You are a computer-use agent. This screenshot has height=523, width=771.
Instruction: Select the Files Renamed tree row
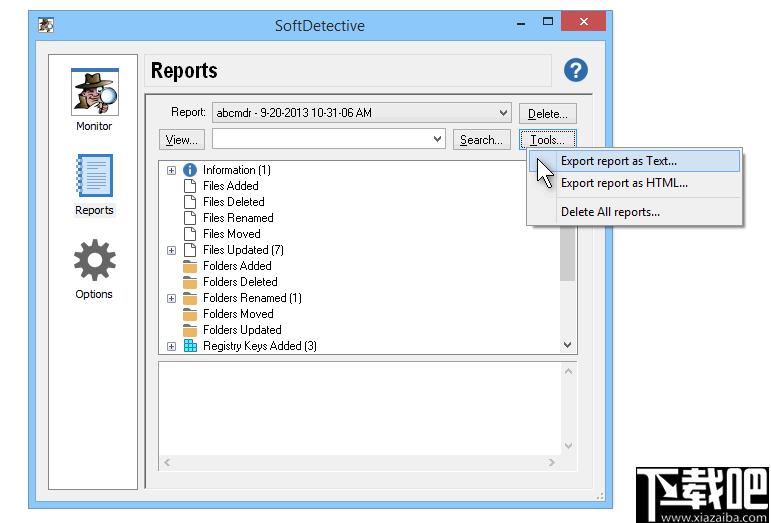click(x=238, y=218)
